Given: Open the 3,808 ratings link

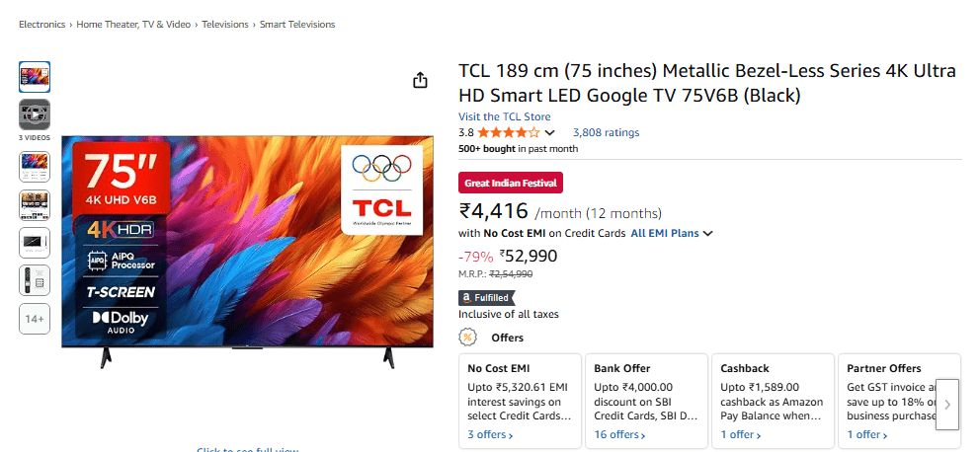Looking at the screenshot, I should pyautogui.click(x=606, y=132).
